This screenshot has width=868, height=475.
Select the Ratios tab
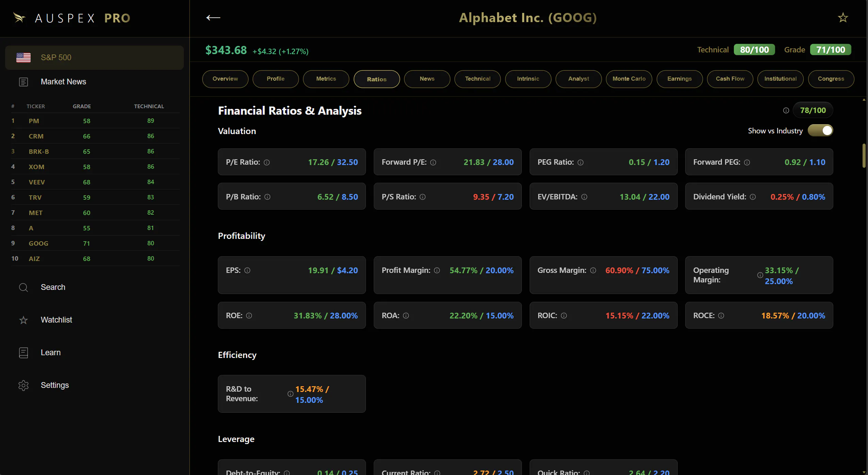click(x=377, y=79)
